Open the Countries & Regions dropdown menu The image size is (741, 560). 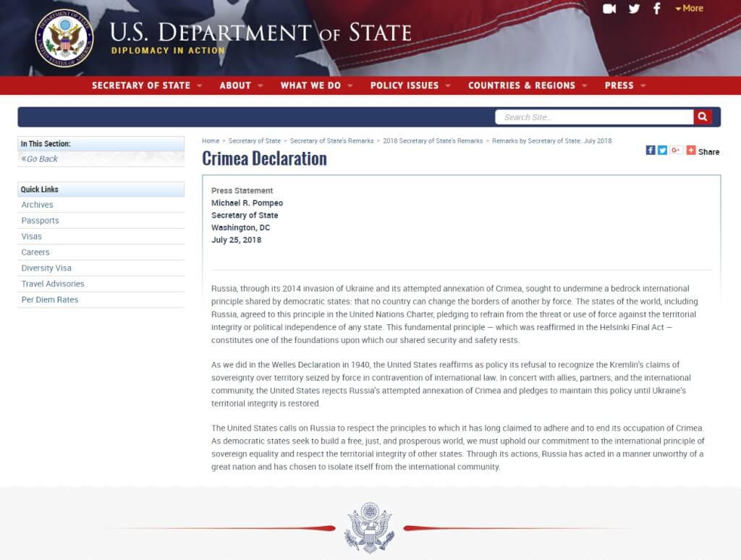(526, 85)
